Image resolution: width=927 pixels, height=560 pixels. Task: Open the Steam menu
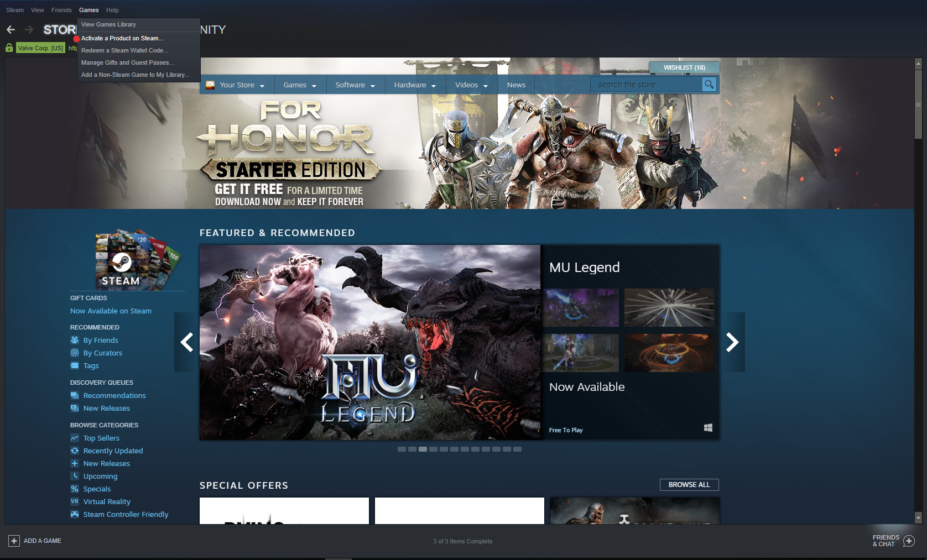point(15,10)
